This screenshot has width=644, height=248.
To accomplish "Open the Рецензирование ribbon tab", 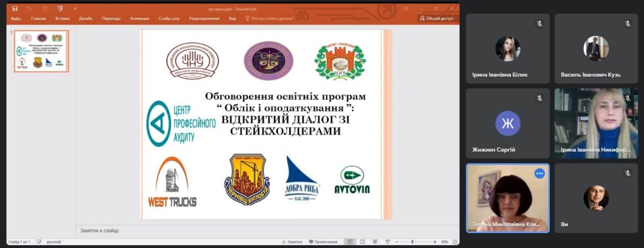I will pyautogui.click(x=204, y=19).
